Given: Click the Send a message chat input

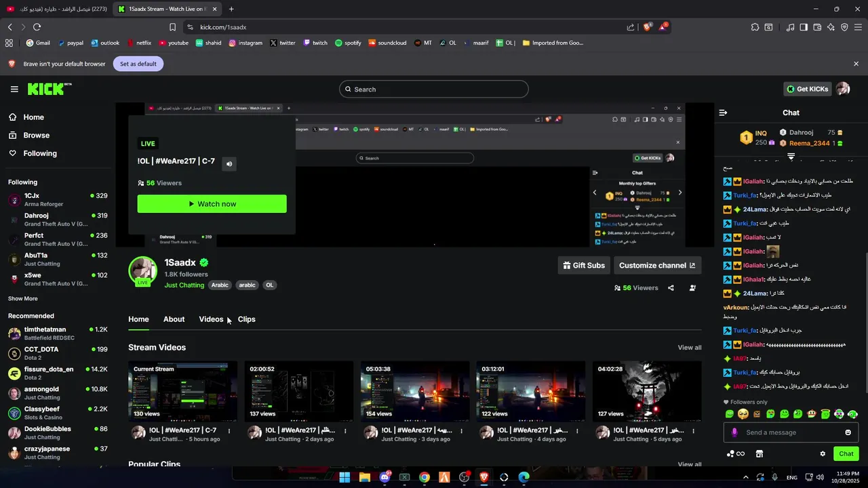Looking at the screenshot, I should 791,432.
